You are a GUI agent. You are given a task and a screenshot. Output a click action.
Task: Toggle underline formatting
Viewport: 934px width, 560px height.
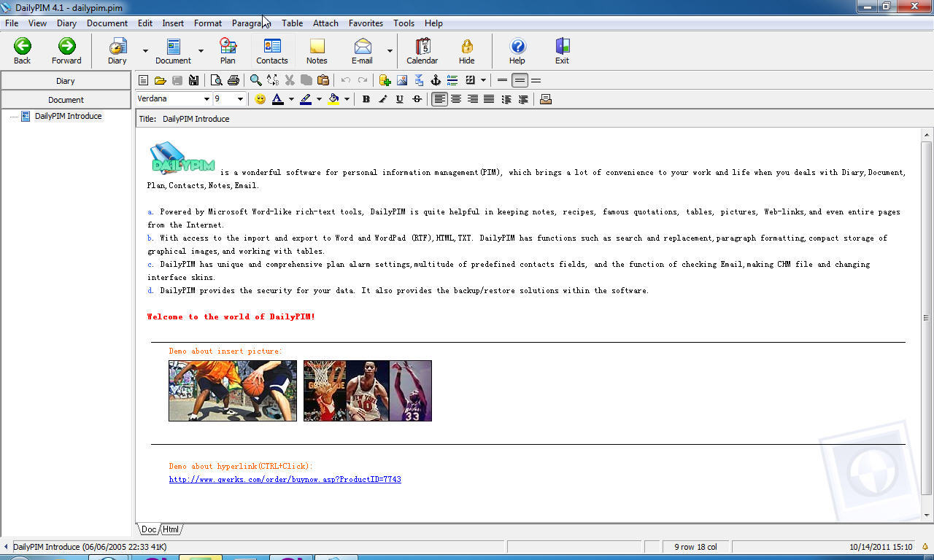point(400,99)
